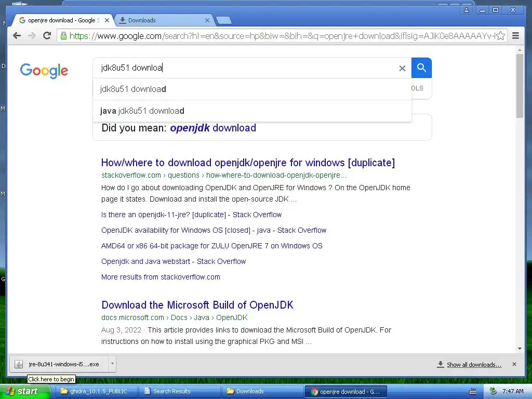Screen dimensions: 532x399
Task: Reload the page with the refresh icon
Action: [47, 36]
